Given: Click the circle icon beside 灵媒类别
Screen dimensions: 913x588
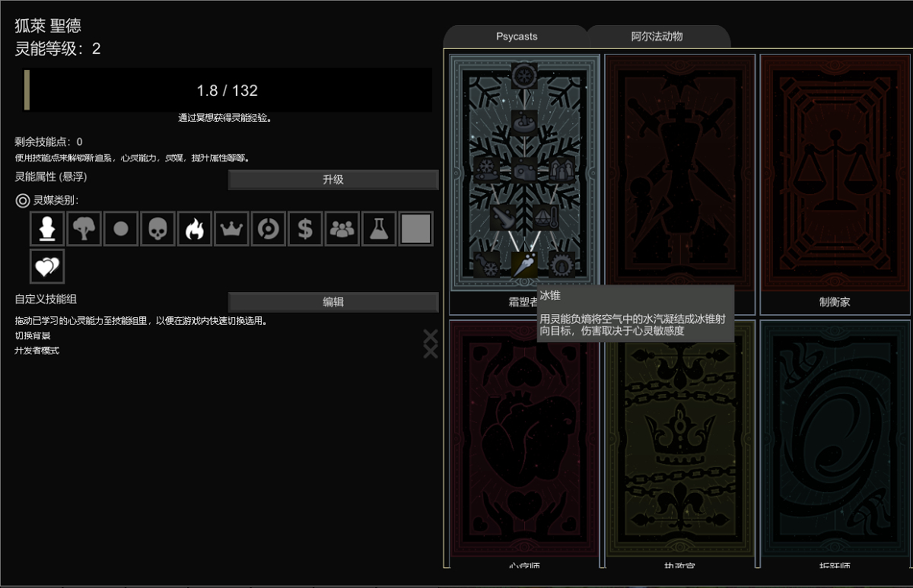Looking at the screenshot, I should (23, 201).
